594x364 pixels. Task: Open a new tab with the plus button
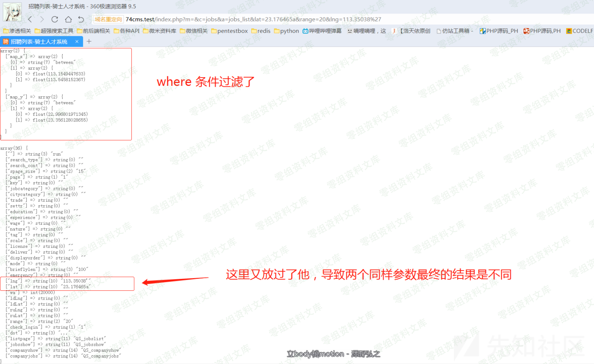click(89, 41)
